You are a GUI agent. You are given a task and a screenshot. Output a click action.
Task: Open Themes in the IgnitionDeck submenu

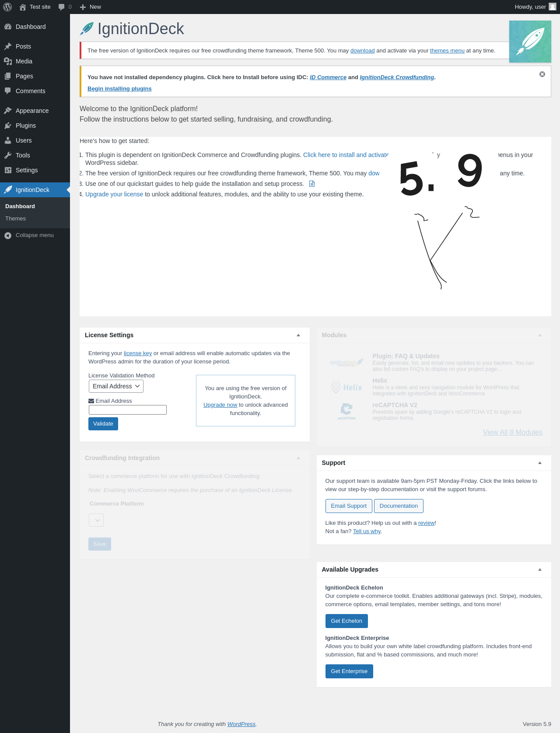tap(15, 219)
